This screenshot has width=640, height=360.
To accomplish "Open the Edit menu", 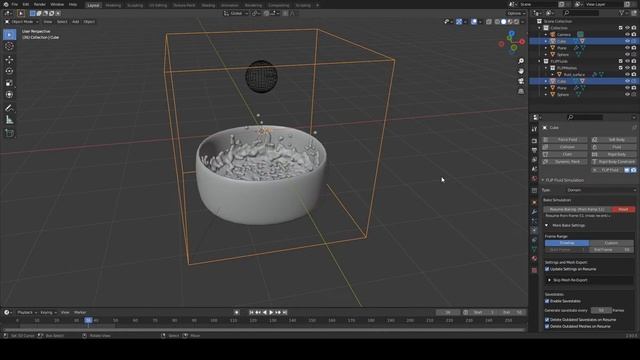I will click(26, 4).
